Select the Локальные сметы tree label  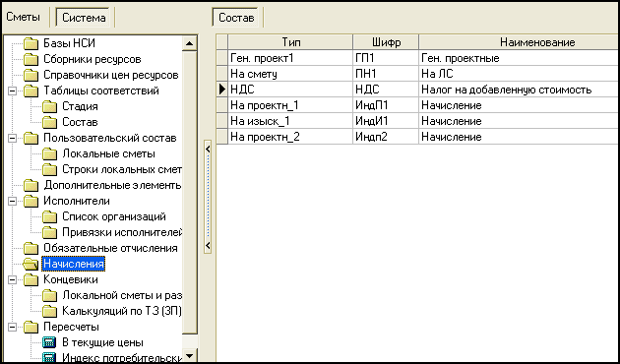click(108, 153)
